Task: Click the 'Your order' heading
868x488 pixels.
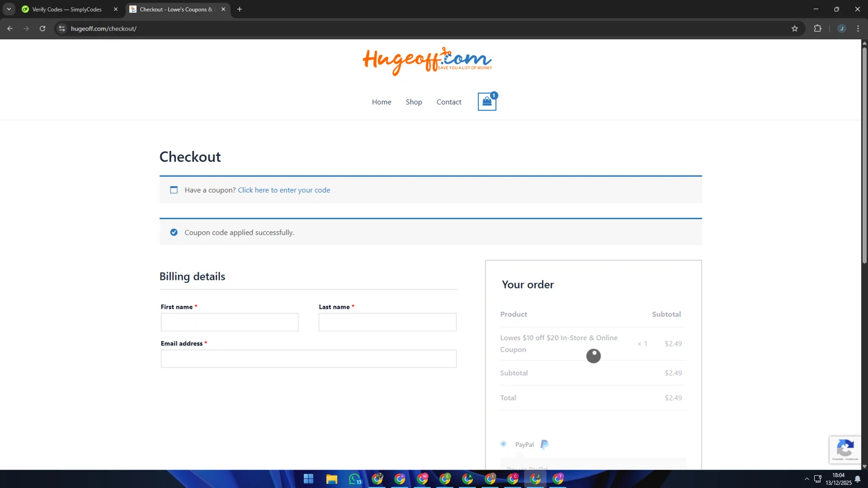Action: [x=528, y=284]
